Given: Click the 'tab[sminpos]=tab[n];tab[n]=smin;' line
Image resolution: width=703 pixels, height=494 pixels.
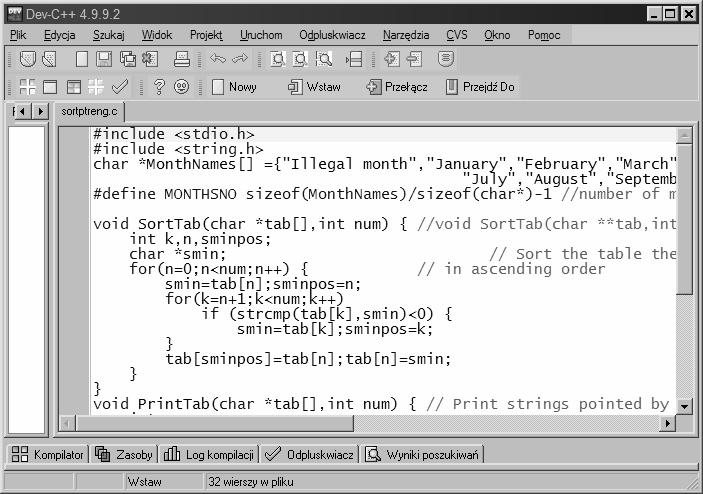Looking at the screenshot, I should (x=308, y=359).
